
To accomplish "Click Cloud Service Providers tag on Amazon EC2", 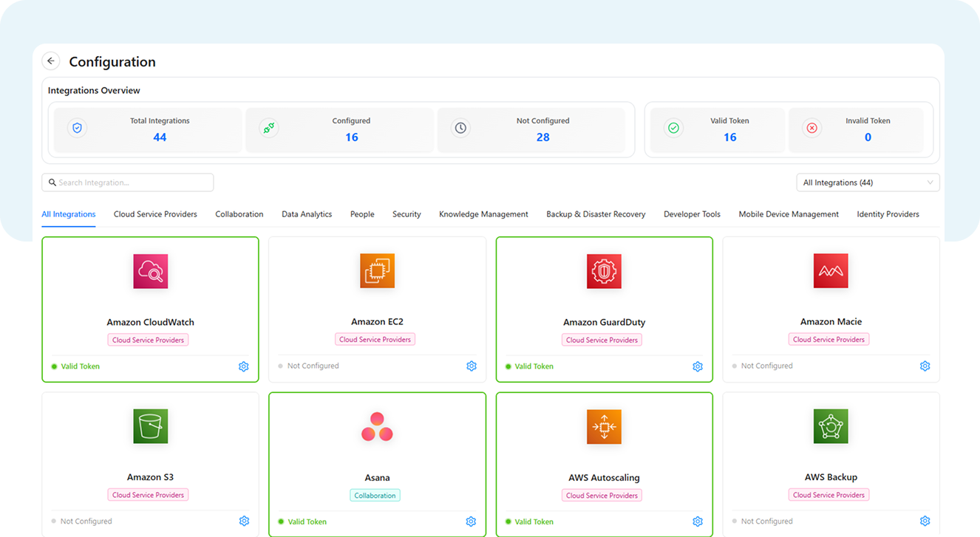I will pos(375,340).
